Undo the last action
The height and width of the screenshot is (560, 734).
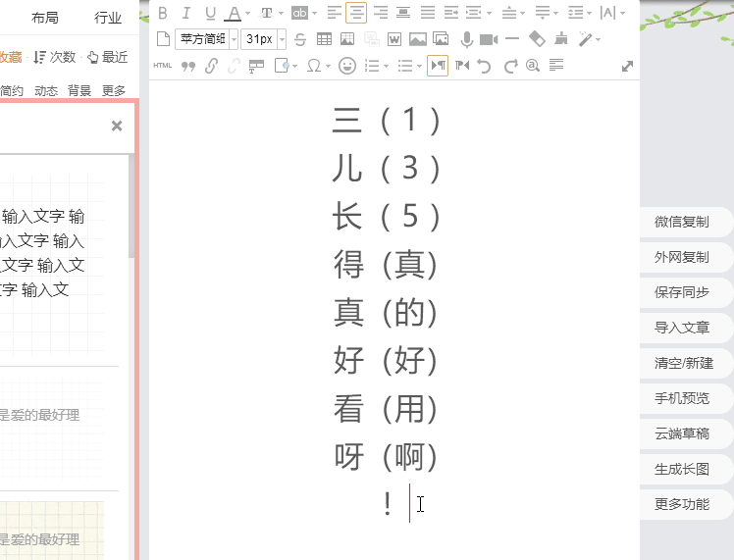[x=485, y=66]
